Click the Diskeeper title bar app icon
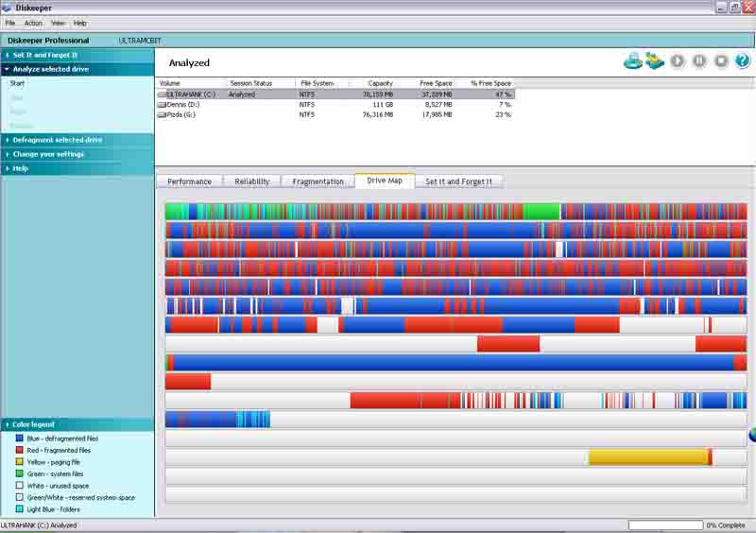This screenshot has height=533, width=756. [7, 8]
